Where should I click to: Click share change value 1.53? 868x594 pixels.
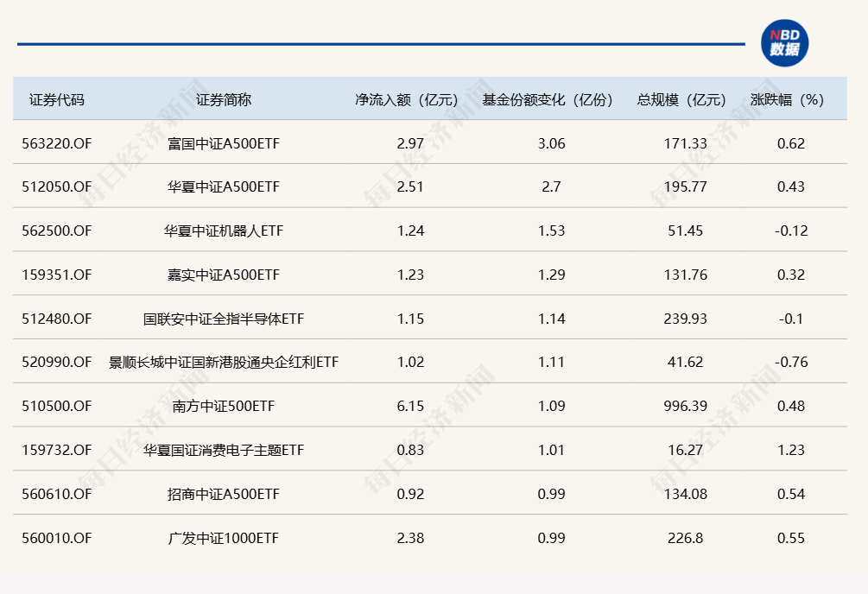click(551, 231)
